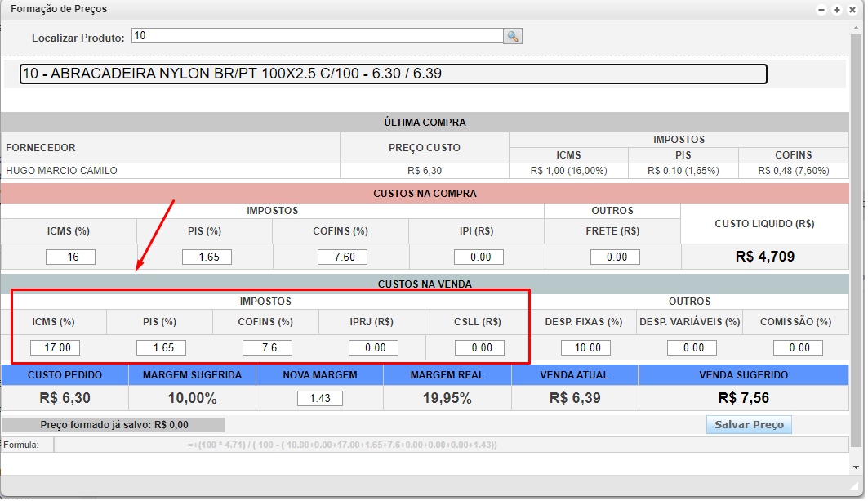Edit COFINS (%) value in Custos na Compra
Screen dimensions: 868x501
(x=342, y=257)
